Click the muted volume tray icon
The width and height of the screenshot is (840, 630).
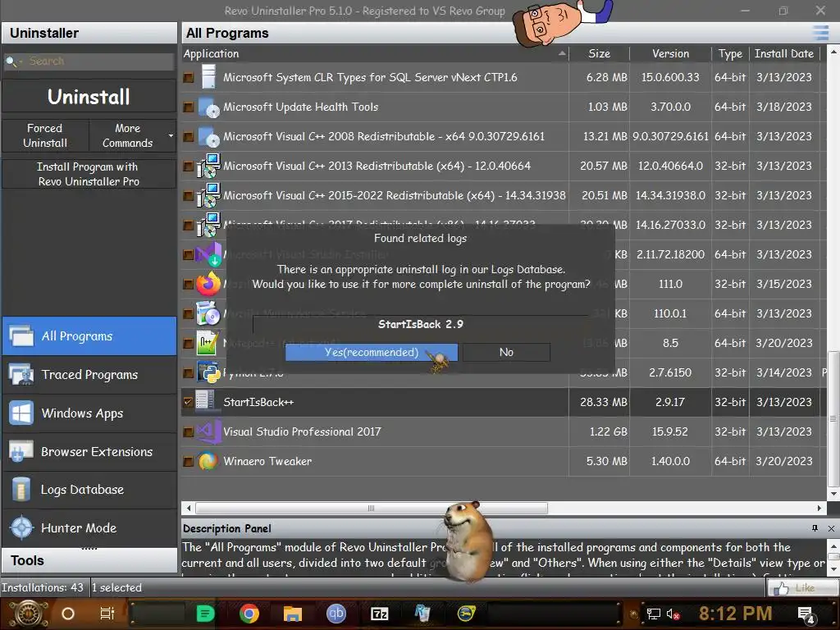[673, 614]
